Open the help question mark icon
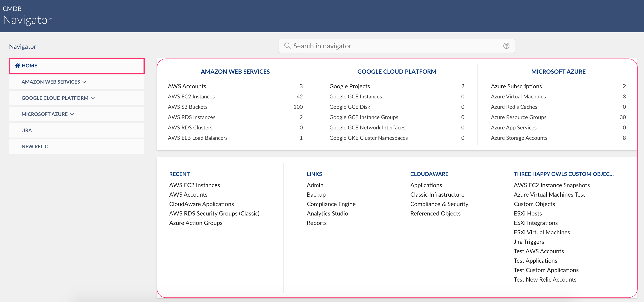The image size is (644, 302). (506, 46)
